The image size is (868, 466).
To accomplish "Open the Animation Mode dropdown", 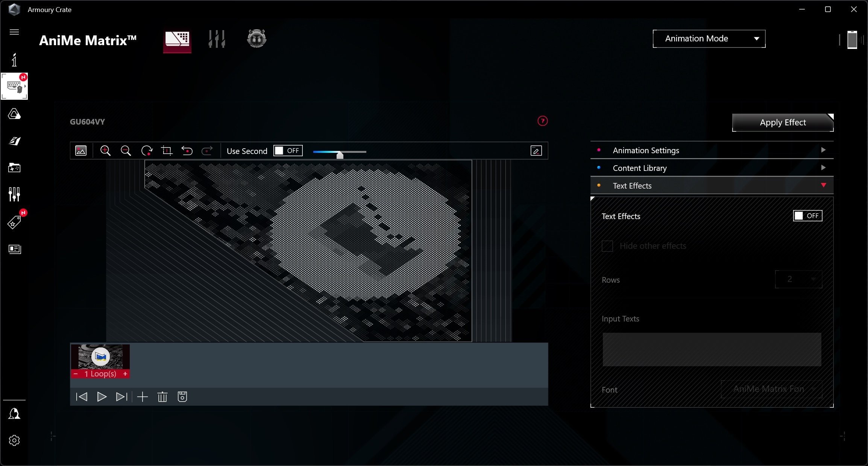I will tap(709, 39).
